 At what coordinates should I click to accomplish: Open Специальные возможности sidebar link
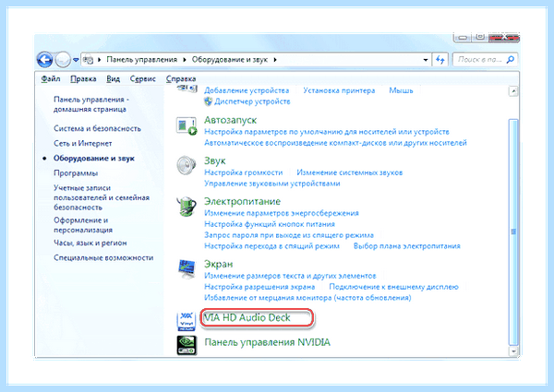103,257
